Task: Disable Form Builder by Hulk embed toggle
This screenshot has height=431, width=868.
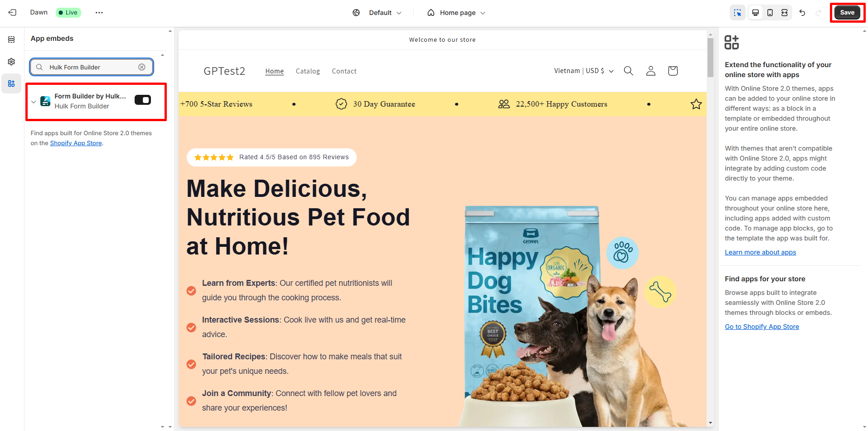Action: (143, 100)
